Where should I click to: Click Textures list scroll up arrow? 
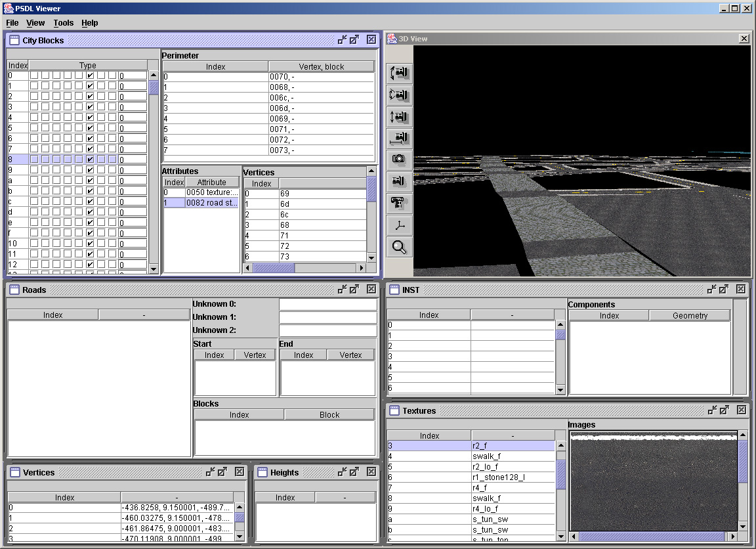click(x=560, y=446)
